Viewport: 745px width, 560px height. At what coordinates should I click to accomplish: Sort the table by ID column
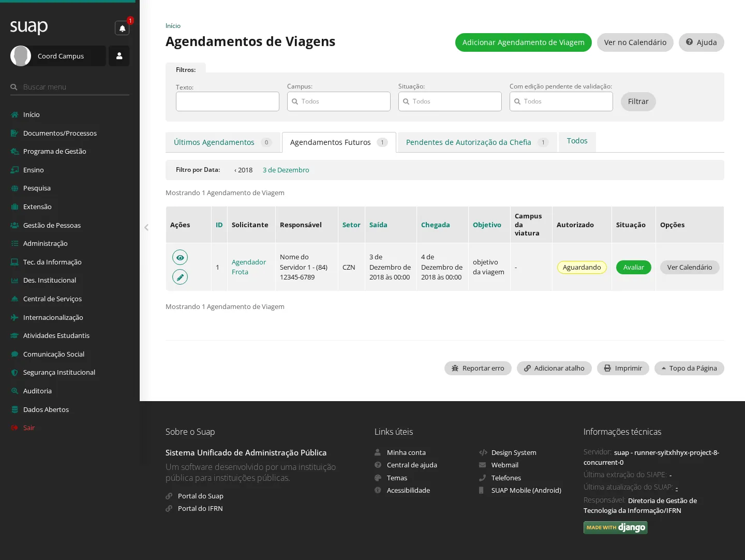coord(219,225)
